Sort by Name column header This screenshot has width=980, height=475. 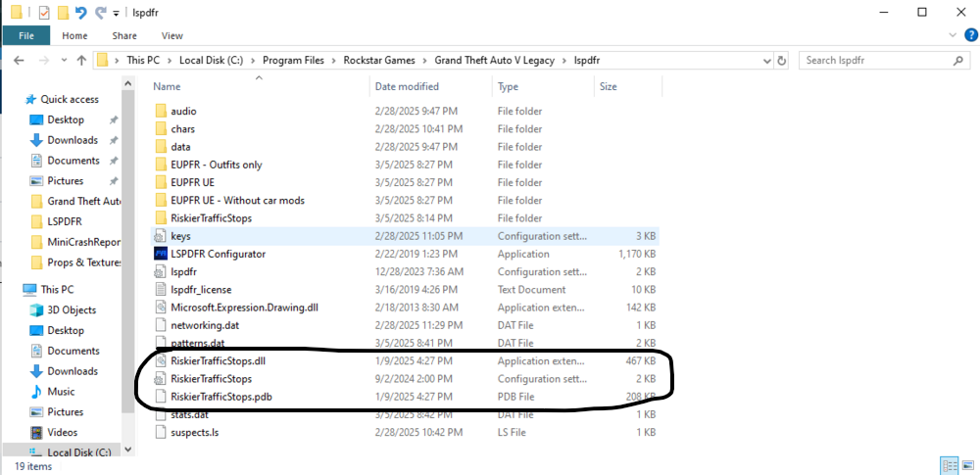pyautogui.click(x=167, y=87)
